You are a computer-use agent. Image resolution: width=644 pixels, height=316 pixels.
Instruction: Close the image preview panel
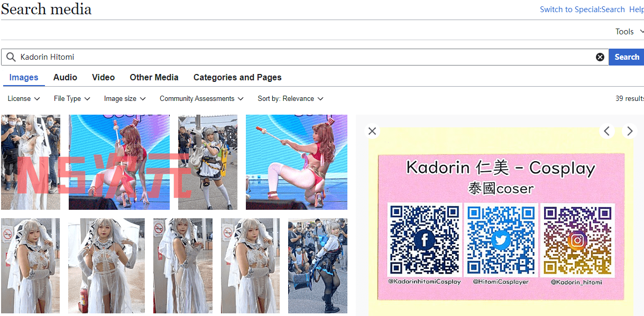click(x=372, y=131)
